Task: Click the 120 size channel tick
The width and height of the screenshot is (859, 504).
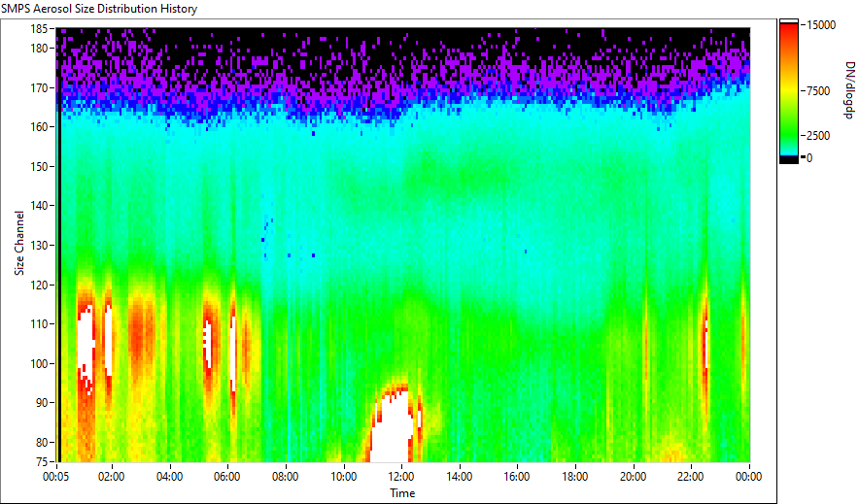Action: (38, 286)
